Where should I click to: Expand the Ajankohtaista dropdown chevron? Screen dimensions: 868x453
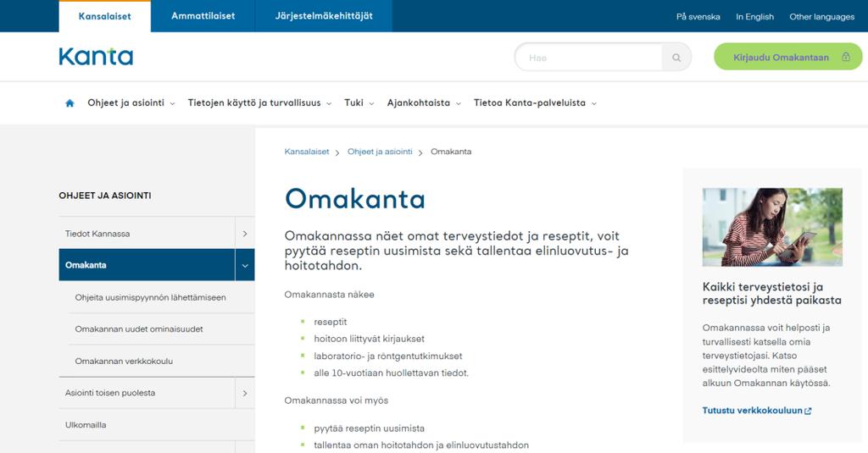(x=459, y=103)
